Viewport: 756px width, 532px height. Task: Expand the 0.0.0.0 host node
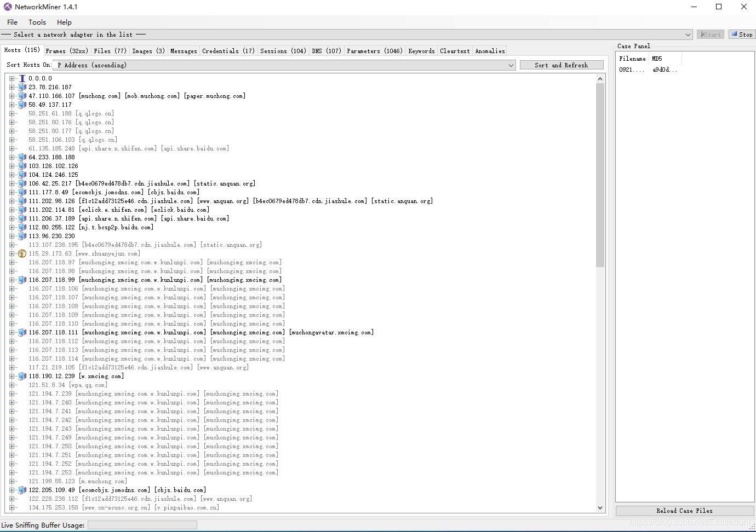click(12, 78)
